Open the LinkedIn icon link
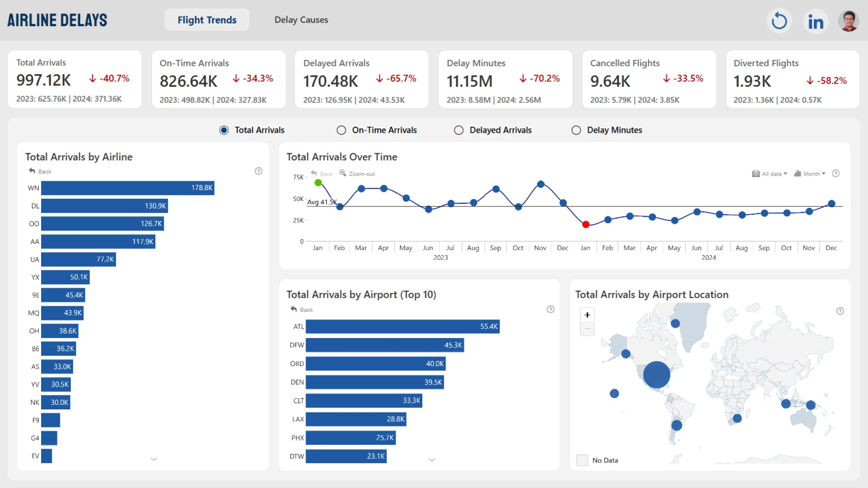 pos(816,21)
